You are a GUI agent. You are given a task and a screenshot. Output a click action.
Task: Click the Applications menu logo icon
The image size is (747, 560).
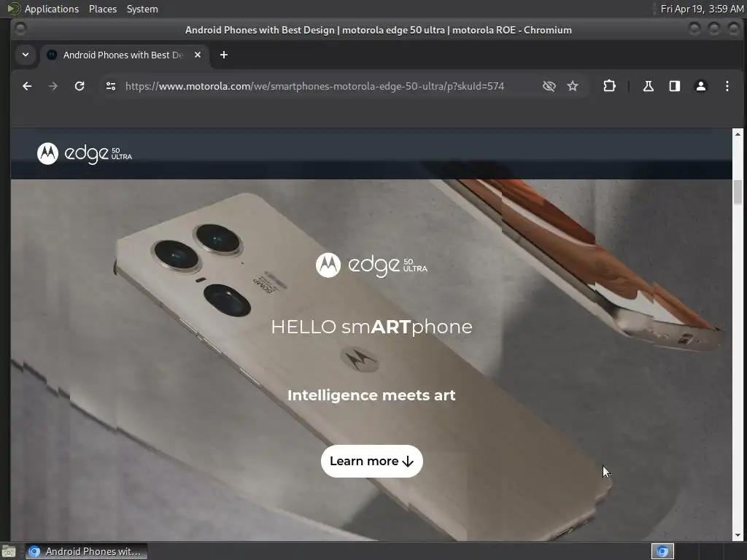point(14,9)
